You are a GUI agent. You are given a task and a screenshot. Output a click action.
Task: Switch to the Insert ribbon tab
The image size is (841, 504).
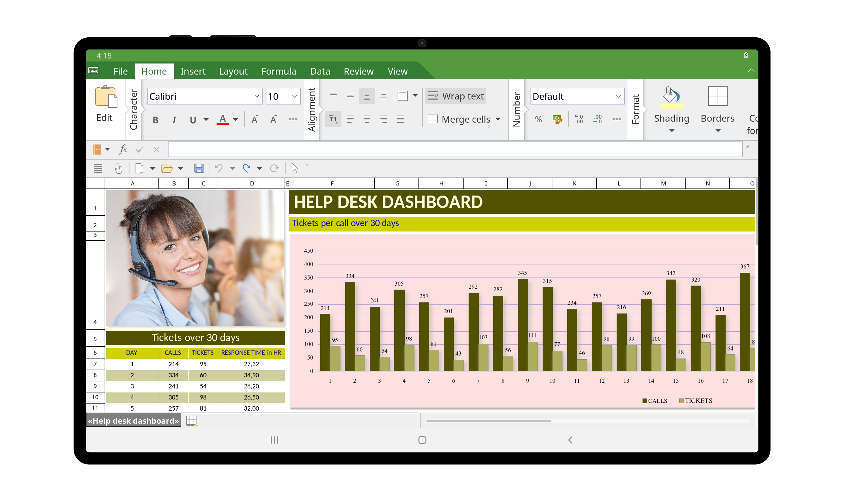193,71
